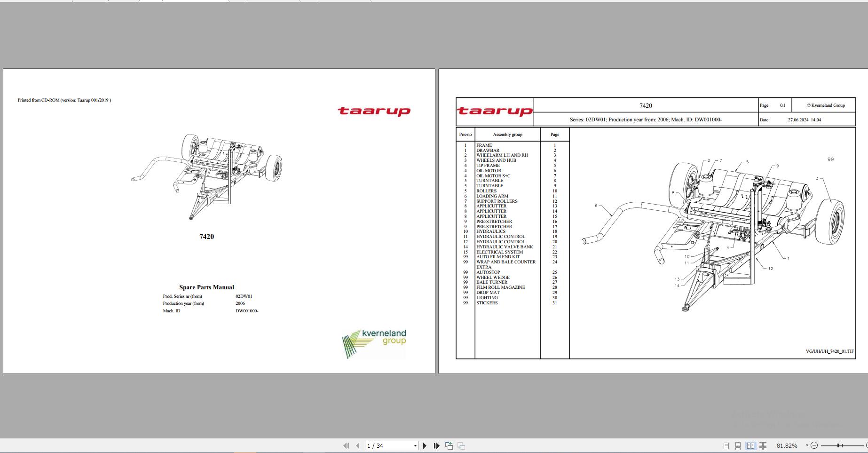This screenshot has width=868, height=453.
Task: Click WHEELARM LH AND RH entry
Action: coord(502,155)
